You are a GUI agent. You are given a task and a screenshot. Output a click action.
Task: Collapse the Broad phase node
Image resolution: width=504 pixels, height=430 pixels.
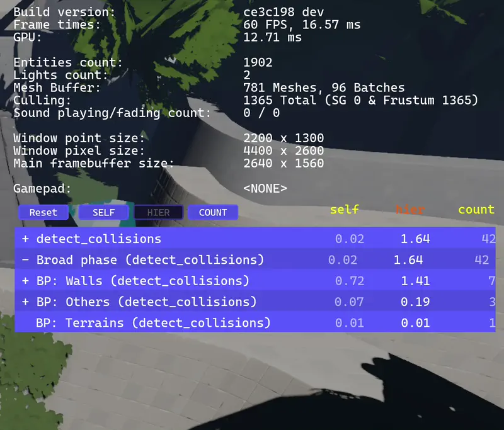[25, 260]
